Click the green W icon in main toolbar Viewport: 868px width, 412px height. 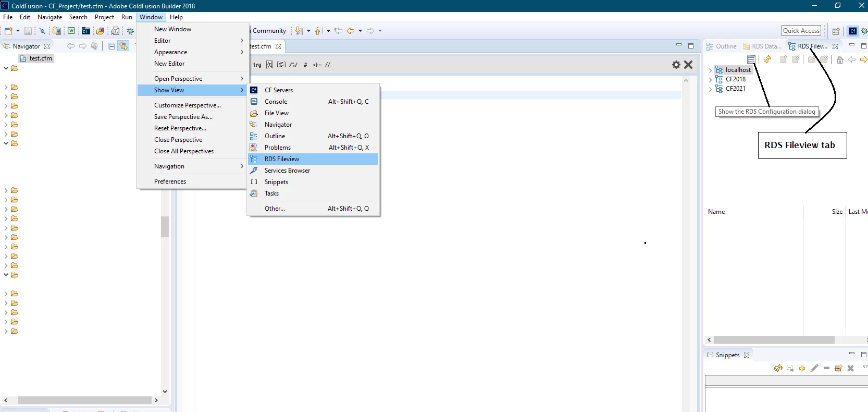tap(71, 31)
